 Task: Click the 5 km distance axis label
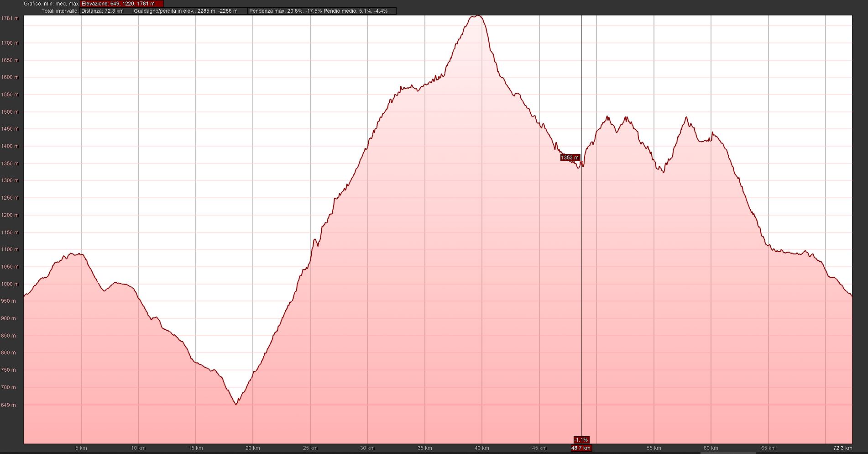[81, 448]
